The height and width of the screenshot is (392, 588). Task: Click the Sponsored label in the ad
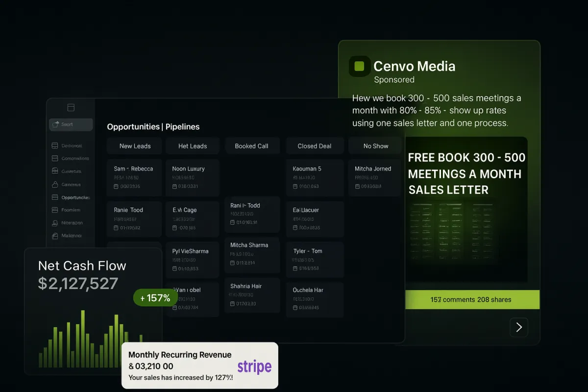point(394,79)
